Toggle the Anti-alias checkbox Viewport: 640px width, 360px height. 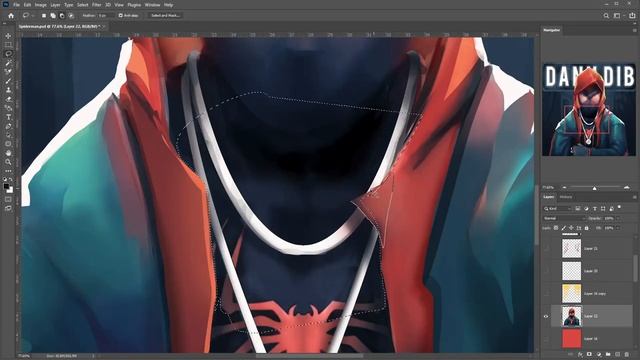[x=121, y=16]
